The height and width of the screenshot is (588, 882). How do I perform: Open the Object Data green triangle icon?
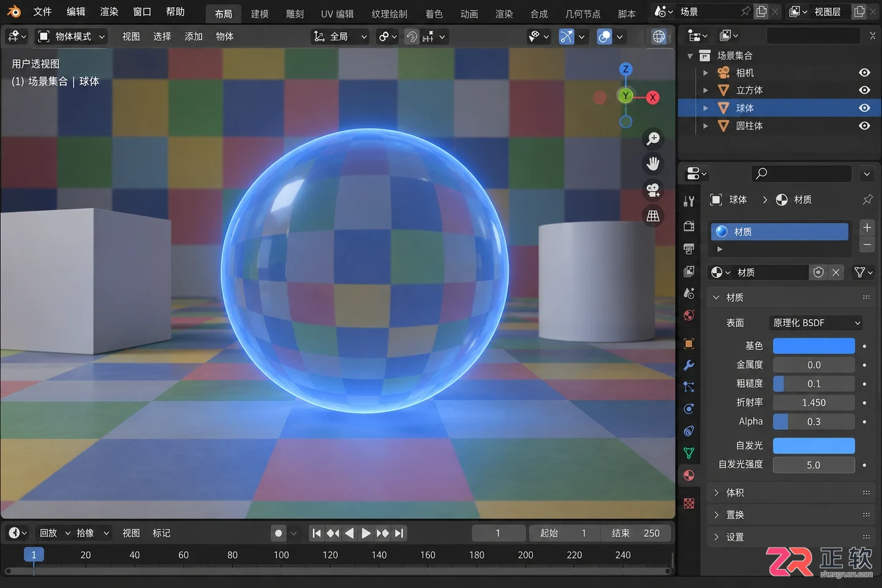pyautogui.click(x=689, y=453)
